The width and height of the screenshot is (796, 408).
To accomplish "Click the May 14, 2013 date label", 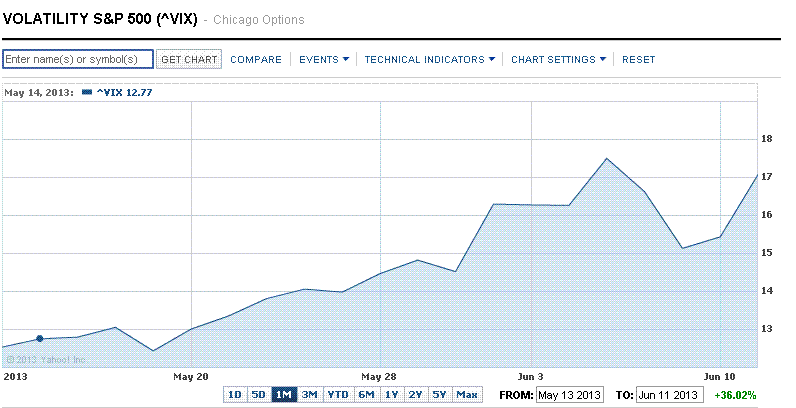I will point(39,93).
